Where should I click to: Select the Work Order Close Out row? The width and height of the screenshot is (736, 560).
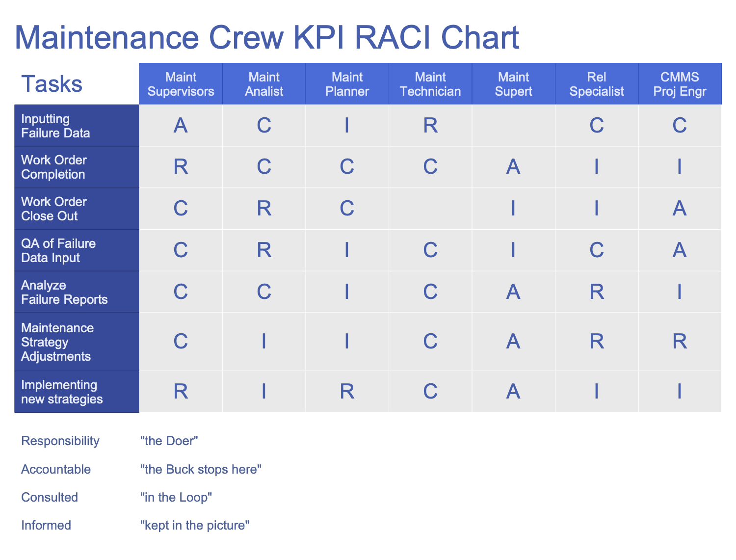[x=54, y=209]
